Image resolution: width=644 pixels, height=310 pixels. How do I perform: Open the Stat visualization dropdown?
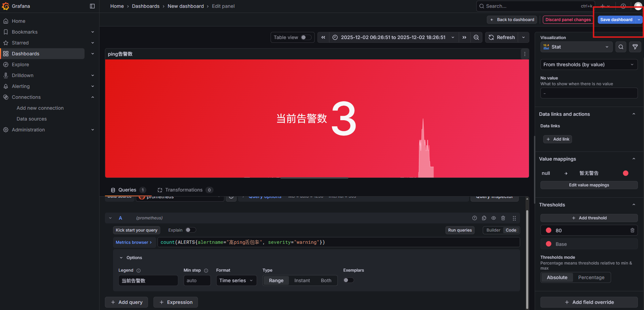576,47
